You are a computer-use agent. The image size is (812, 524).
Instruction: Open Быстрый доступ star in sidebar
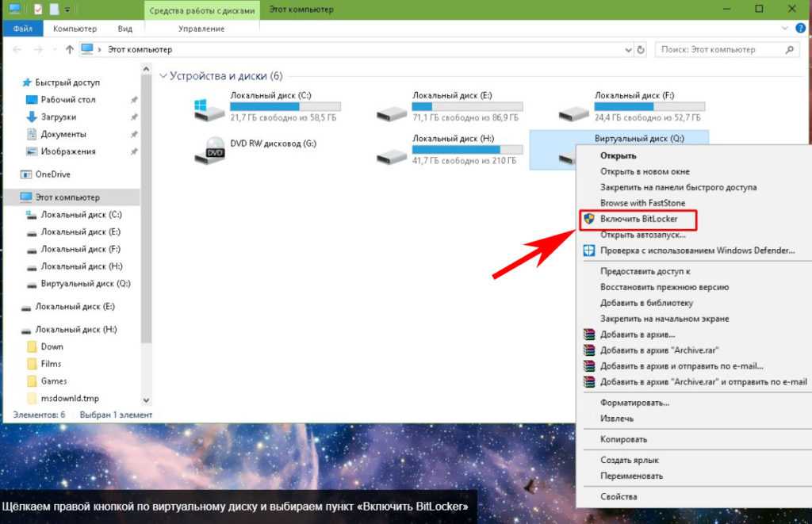click(x=26, y=82)
